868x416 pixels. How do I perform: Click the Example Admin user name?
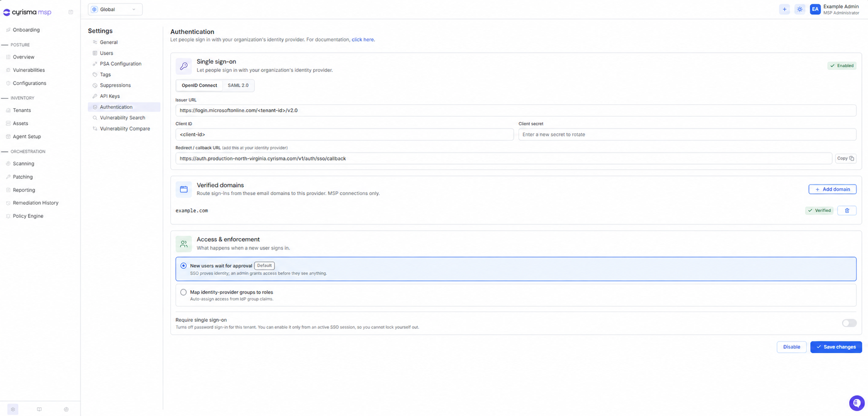pos(841,7)
